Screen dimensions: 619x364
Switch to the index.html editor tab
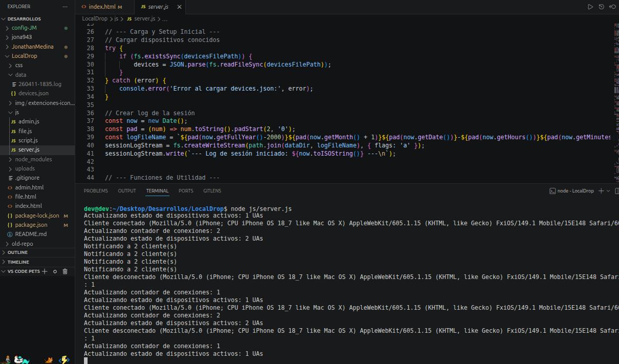tap(102, 7)
